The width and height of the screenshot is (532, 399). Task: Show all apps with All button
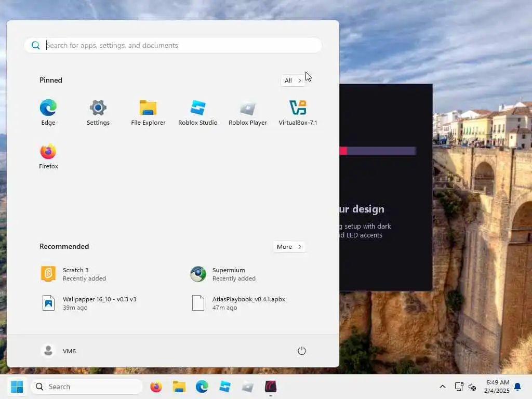click(293, 81)
